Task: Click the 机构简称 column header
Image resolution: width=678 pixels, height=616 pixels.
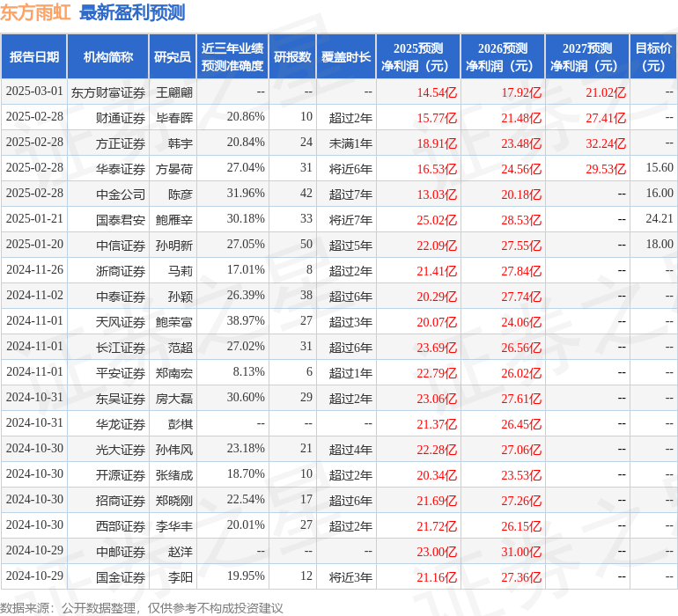Action: click(108, 56)
